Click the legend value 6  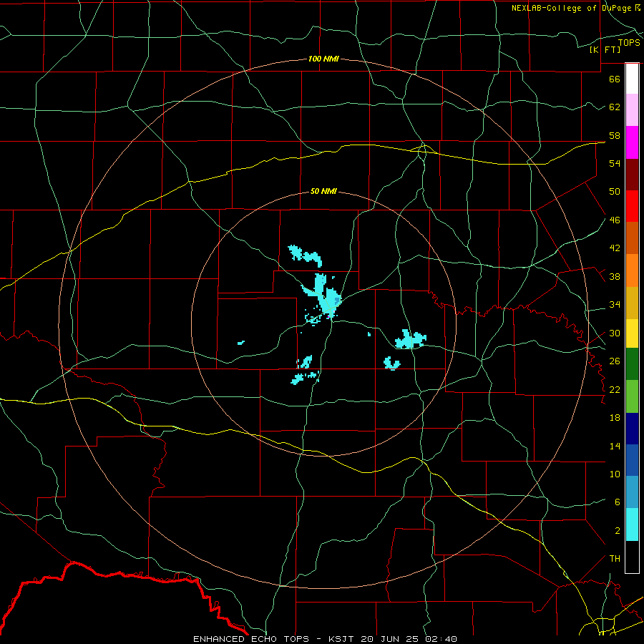coord(618,502)
